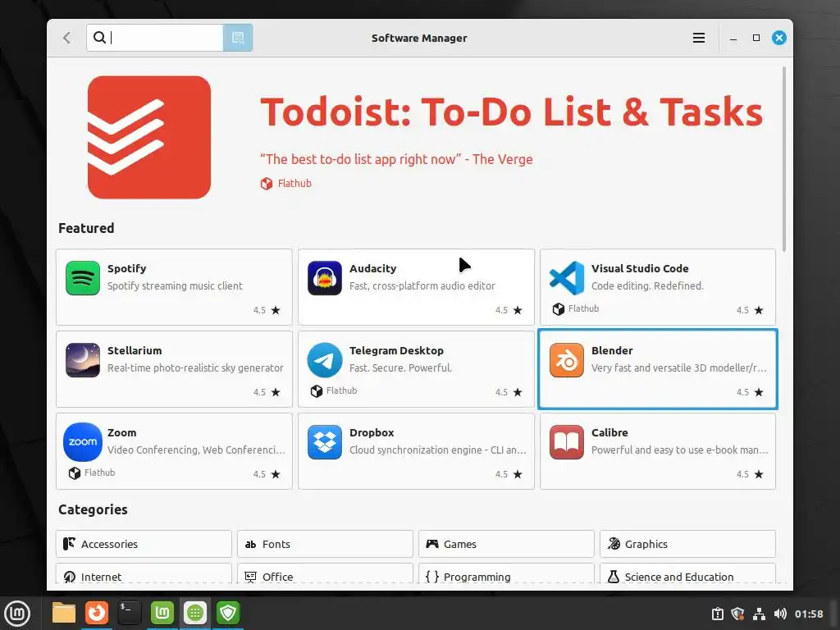The image size is (840, 630).
Task: Click 'Fast. Secure. Powerful.' description
Action: 400,368
